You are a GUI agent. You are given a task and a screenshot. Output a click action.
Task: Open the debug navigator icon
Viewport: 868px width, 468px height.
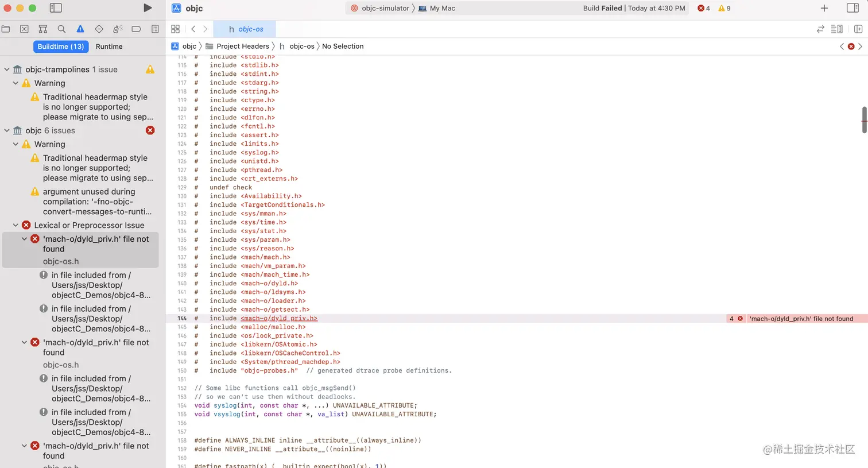tap(118, 29)
